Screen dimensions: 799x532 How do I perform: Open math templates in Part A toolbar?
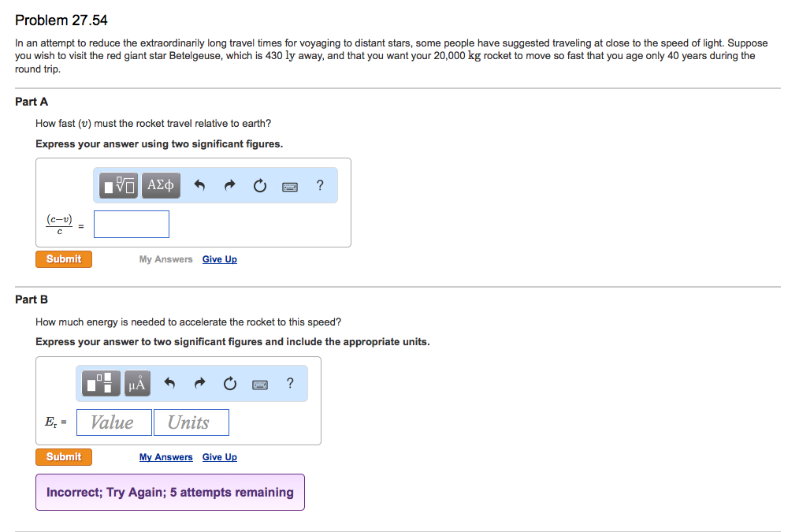coord(119,185)
